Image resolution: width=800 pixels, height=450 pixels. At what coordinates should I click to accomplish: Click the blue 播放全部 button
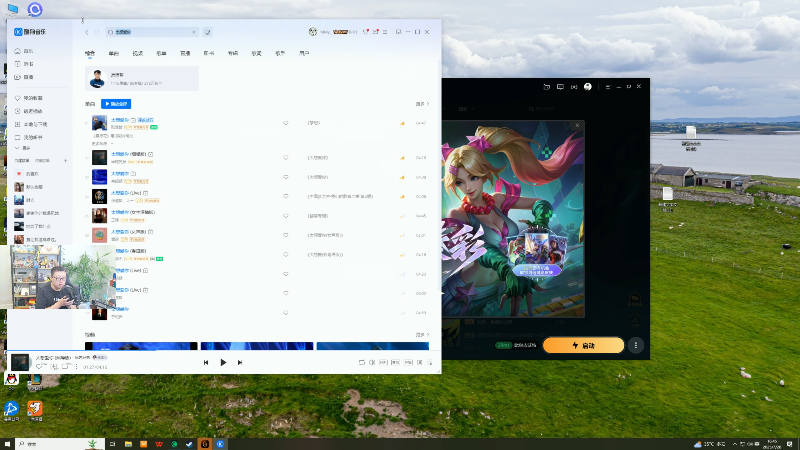pyautogui.click(x=116, y=104)
